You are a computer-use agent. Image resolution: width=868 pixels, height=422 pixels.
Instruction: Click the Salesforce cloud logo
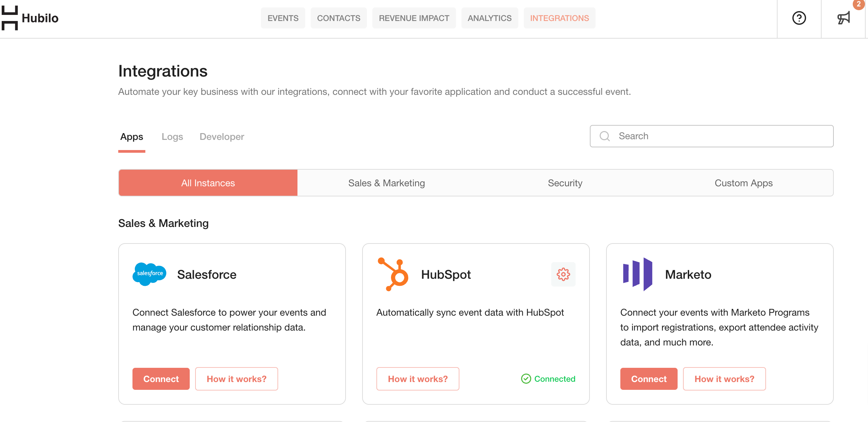[x=149, y=274]
